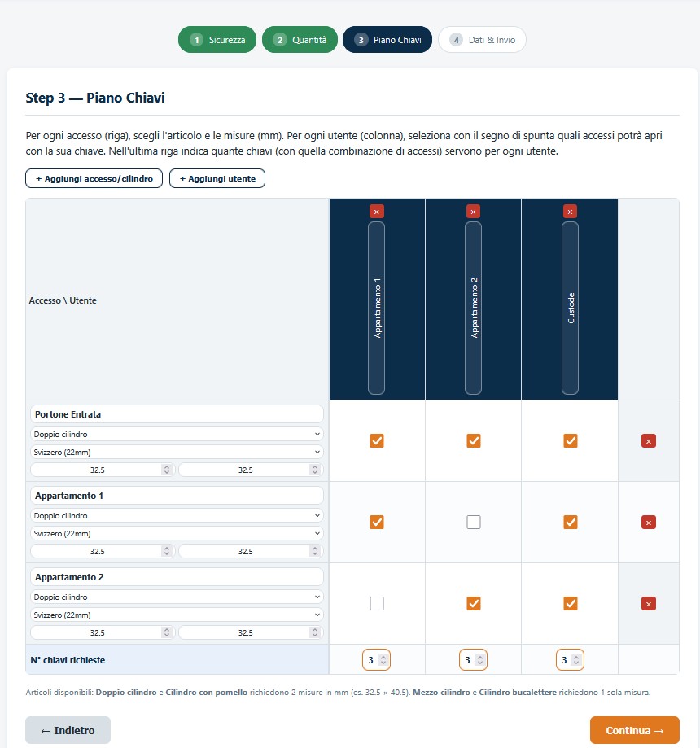Expand Appartamento 2 Doppio cilindro dropdown
This screenshot has height=748, width=700.
point(177,597)
